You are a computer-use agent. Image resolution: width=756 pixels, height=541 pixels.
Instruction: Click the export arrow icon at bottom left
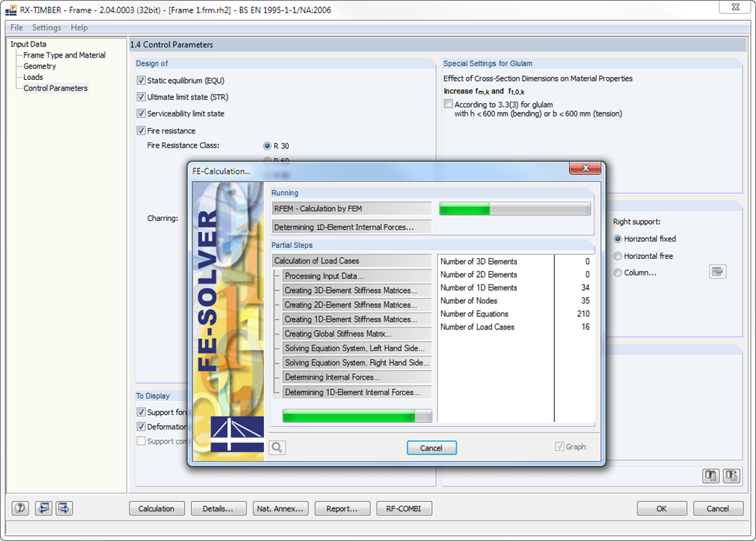[64, 508]
